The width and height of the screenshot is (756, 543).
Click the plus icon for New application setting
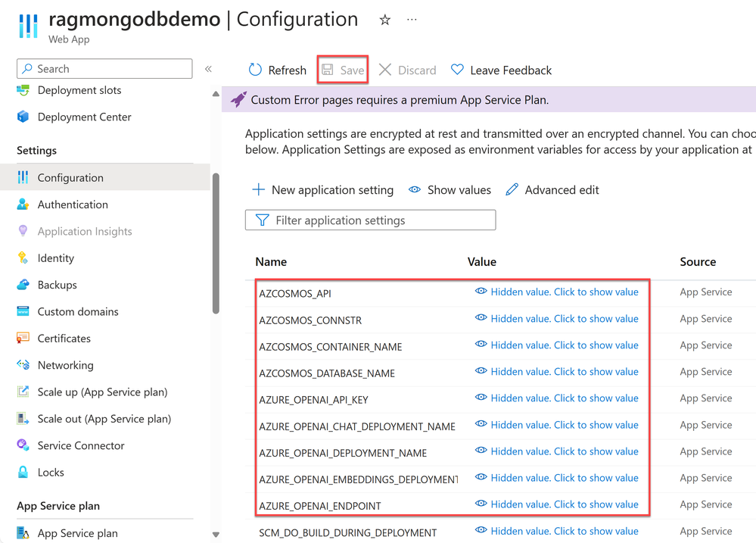258,189
